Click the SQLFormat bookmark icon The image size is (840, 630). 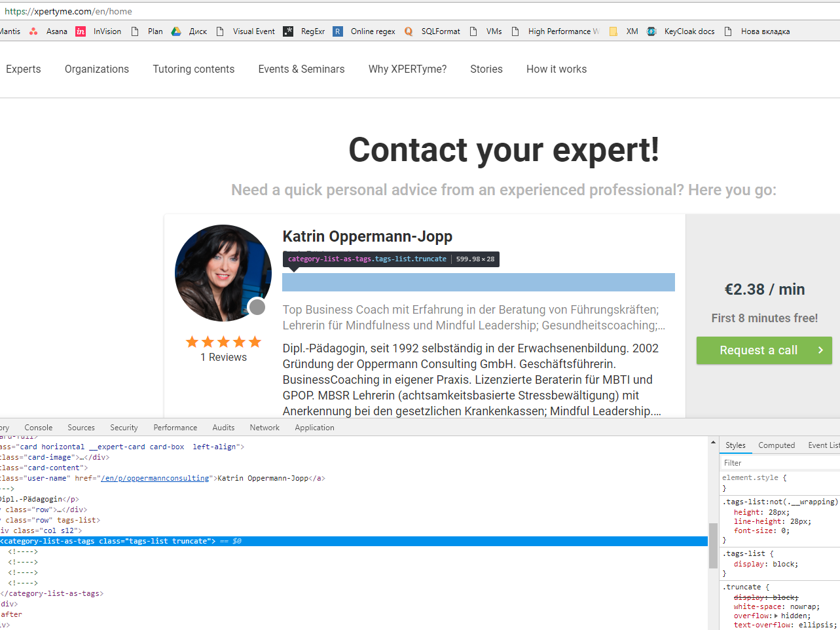pos(409,31)
